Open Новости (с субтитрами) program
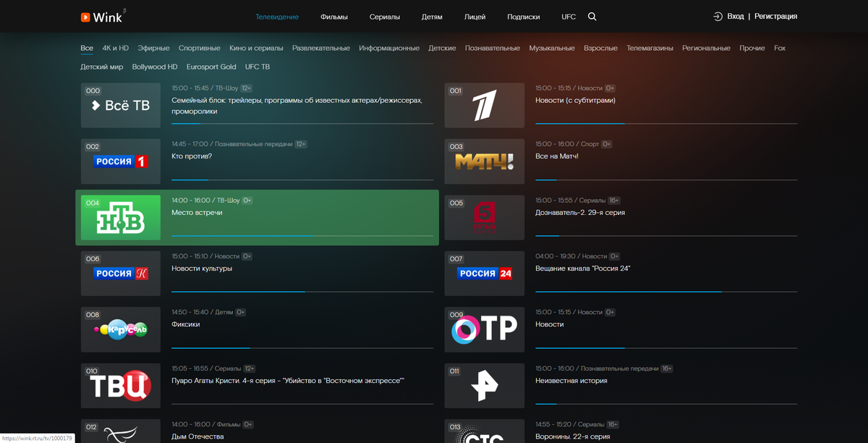This screenshot has height=443, width=868. tap(576, 101)
